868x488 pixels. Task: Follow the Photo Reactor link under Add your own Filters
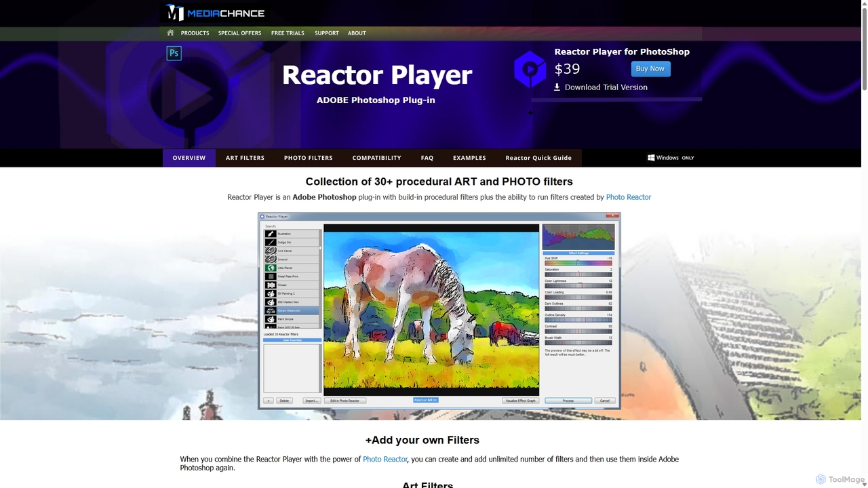point(385,459)
